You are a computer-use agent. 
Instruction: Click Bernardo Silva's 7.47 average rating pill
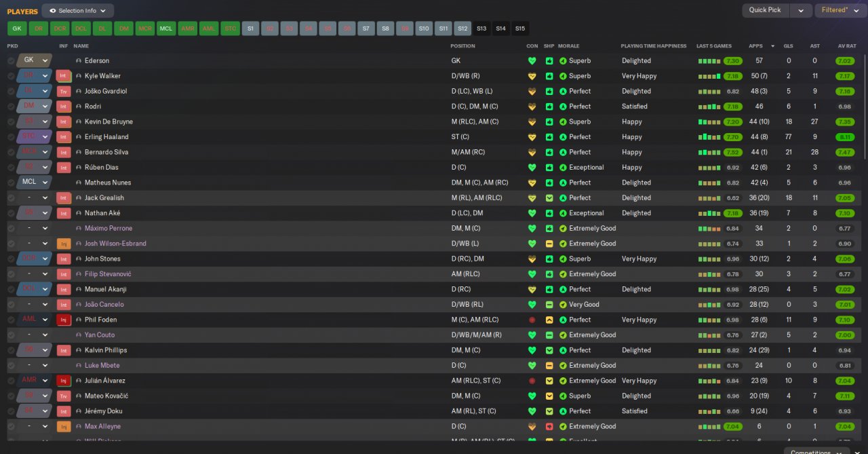[845, 152]
